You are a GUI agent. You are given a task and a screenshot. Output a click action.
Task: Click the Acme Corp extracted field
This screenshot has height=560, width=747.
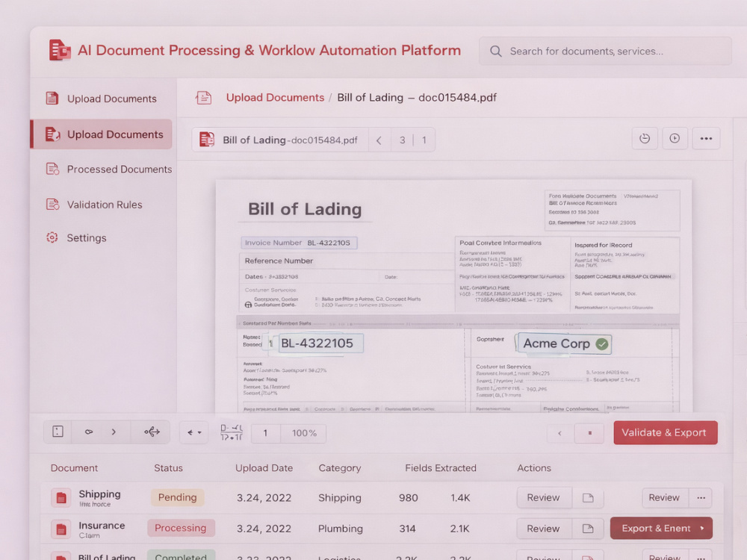[565, 343]
